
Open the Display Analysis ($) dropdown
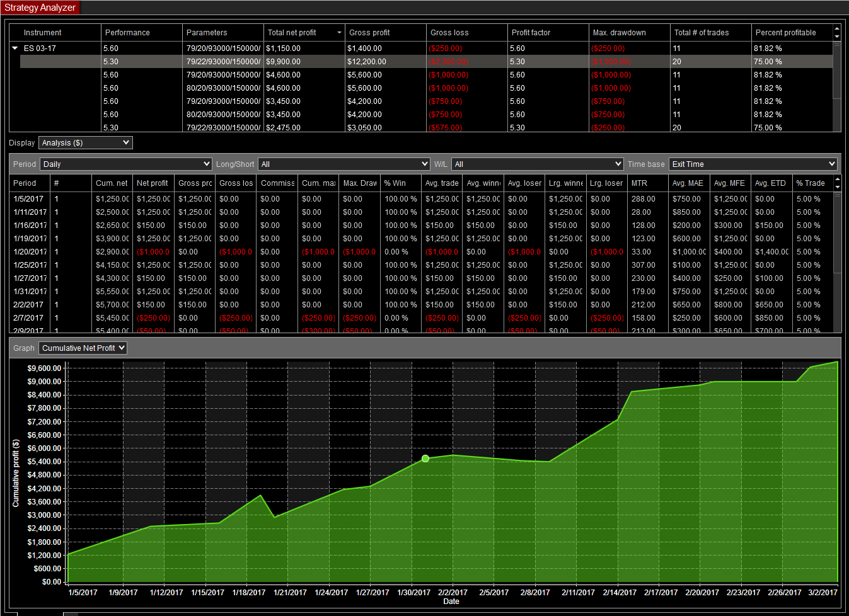(86, 143)
